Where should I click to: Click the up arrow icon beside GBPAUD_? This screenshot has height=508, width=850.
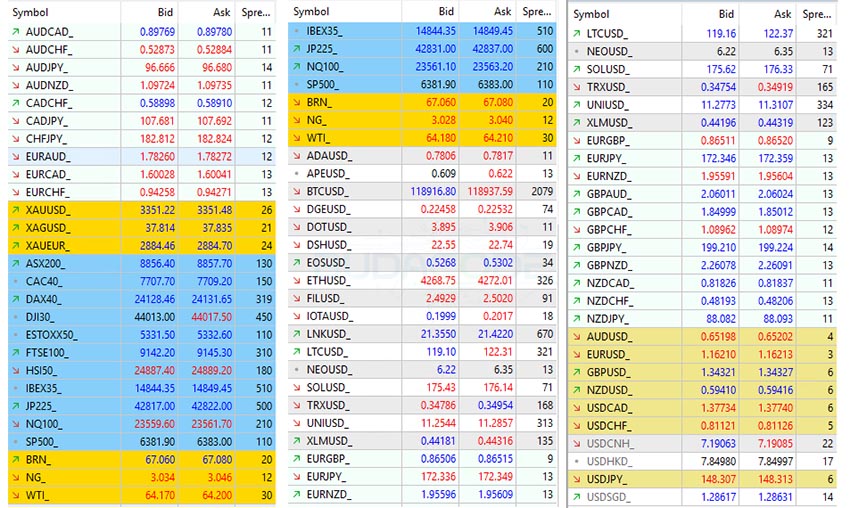click(577, 194)
